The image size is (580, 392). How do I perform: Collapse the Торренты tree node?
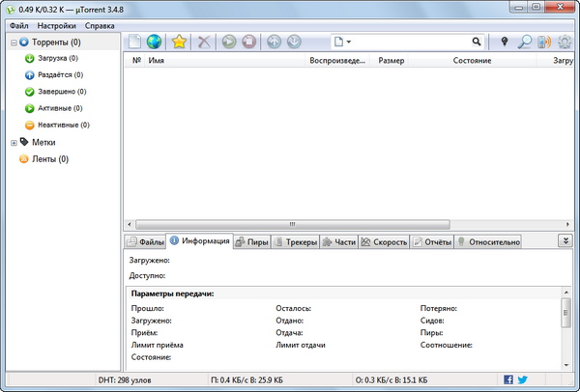pyautogui.click(x=14, y=42)
